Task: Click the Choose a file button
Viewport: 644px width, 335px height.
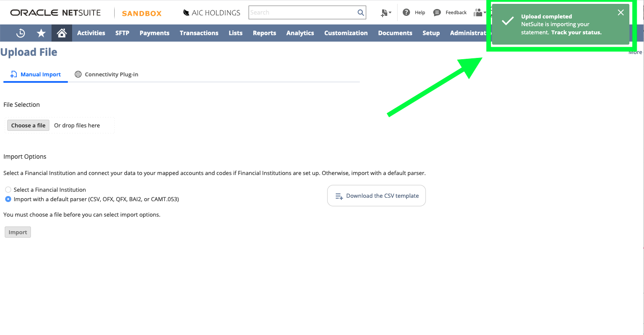Action: 28,125
